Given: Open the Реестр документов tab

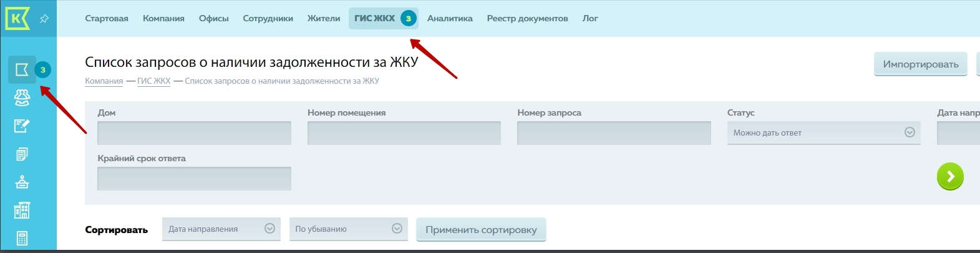Looking at the screenshot, I should [528, 18].
